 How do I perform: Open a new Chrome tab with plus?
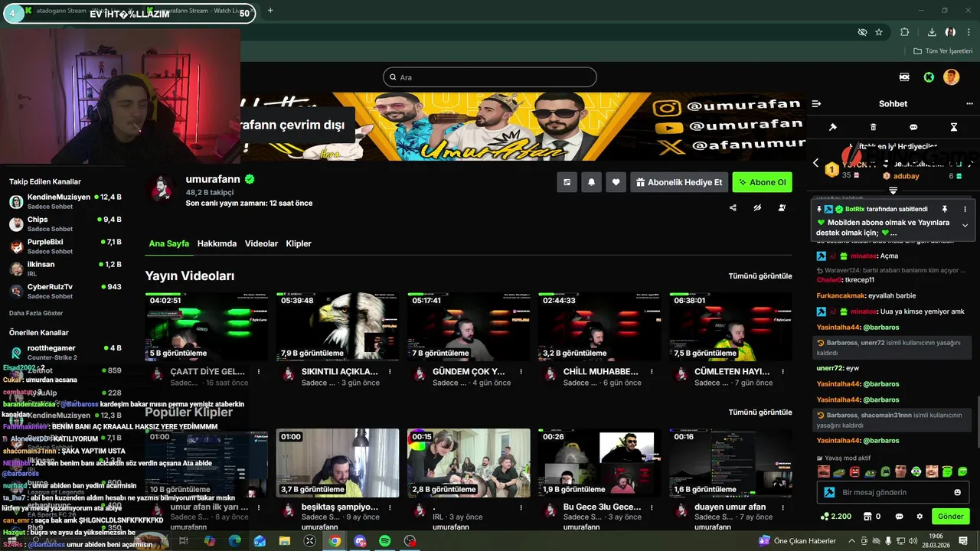[270, 11]
